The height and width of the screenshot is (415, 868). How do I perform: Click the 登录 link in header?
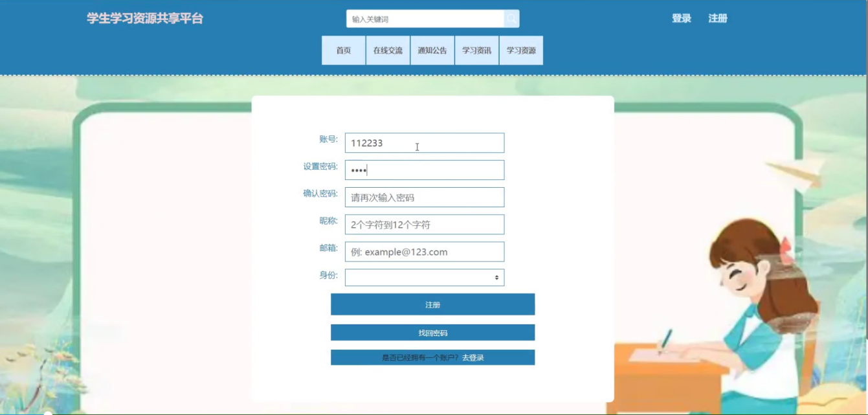pyautogui.click(x=682, y=18)
